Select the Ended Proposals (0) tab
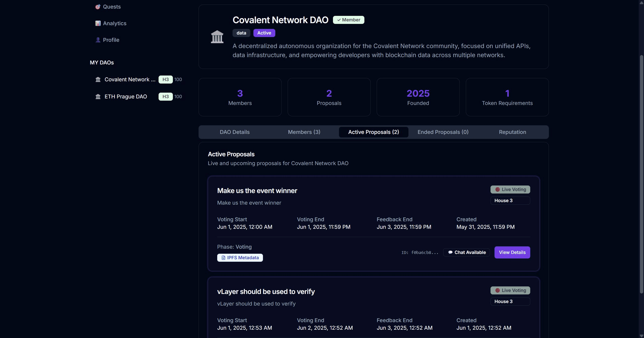644x338 pixels. coord(443,132)
